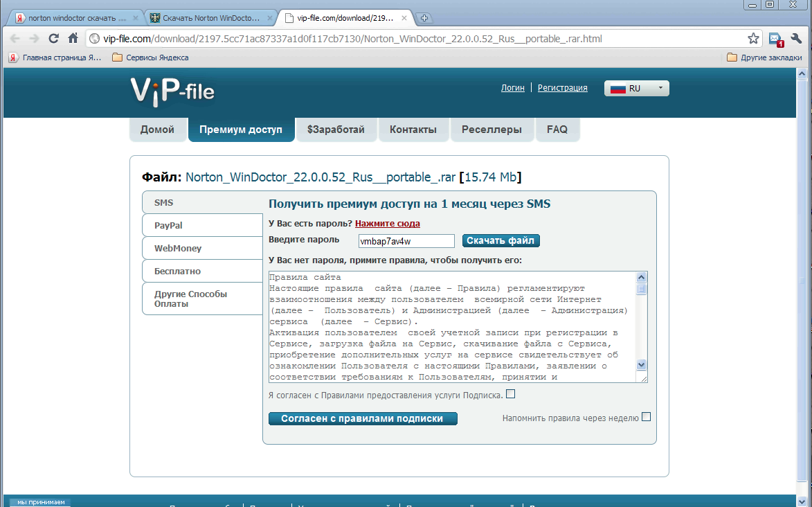Click the browser forward arrow
The width and height of the screenshot is (812, 507).
pyautogui.click(x=34, y=38)
